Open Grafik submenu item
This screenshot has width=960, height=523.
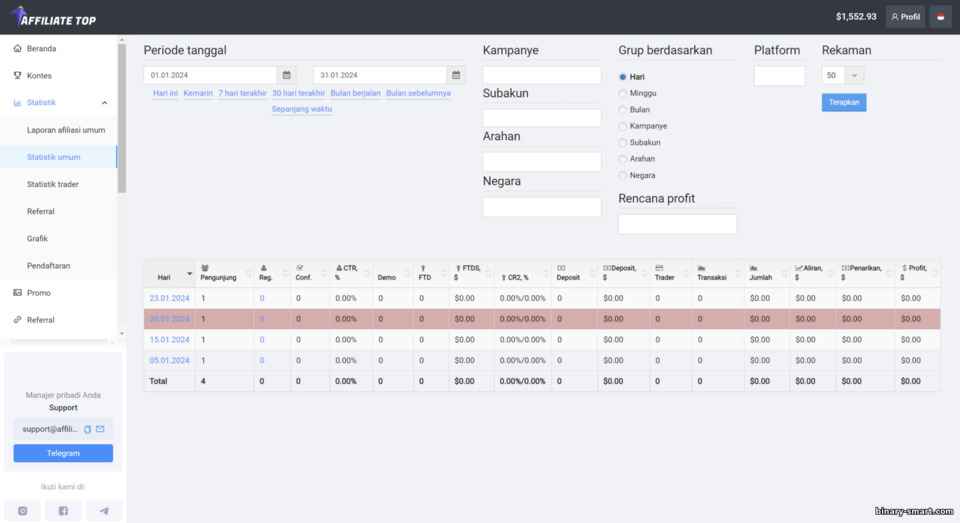coord(37,239)
